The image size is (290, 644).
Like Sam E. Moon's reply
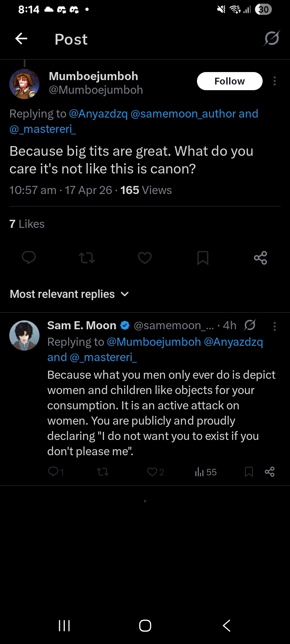coord(152,472)
